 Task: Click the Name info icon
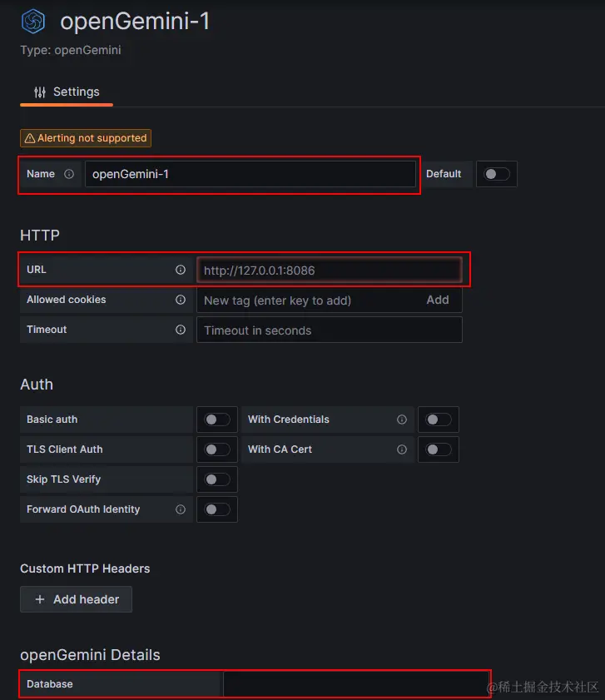click(x=69, y=174)
